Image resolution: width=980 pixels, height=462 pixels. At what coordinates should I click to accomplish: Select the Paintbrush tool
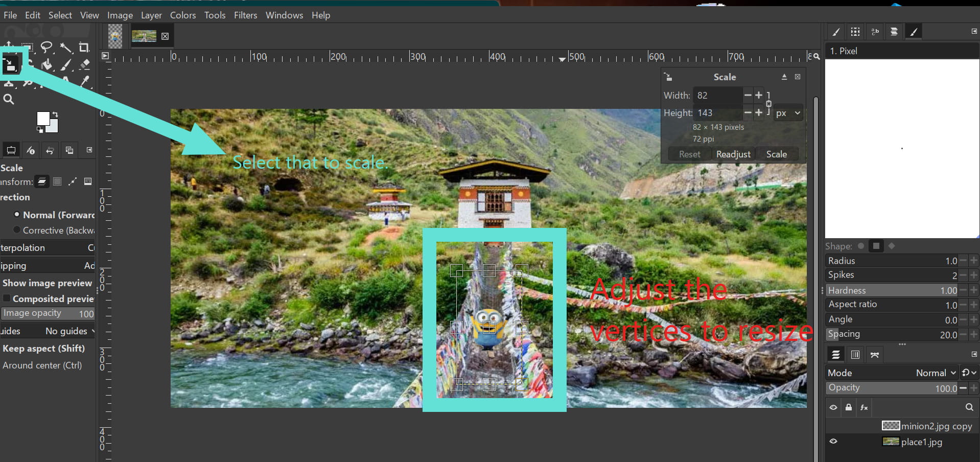point(66,65)
